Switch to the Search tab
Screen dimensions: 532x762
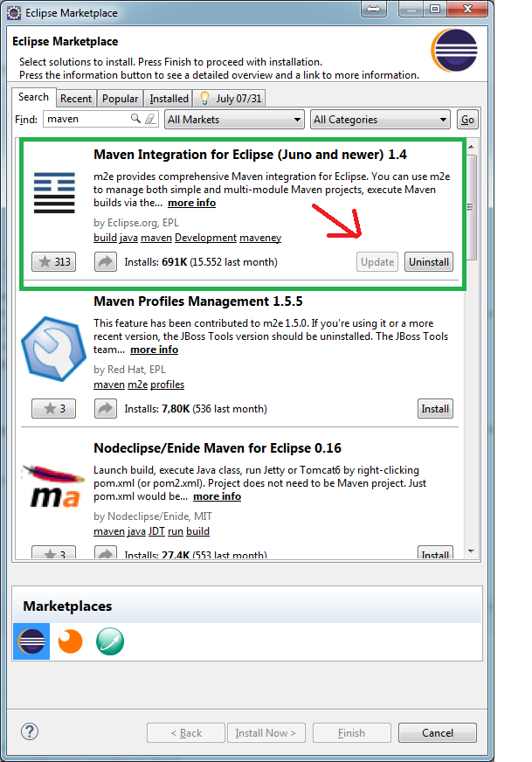pyautogui.click(x=33, y=97)
